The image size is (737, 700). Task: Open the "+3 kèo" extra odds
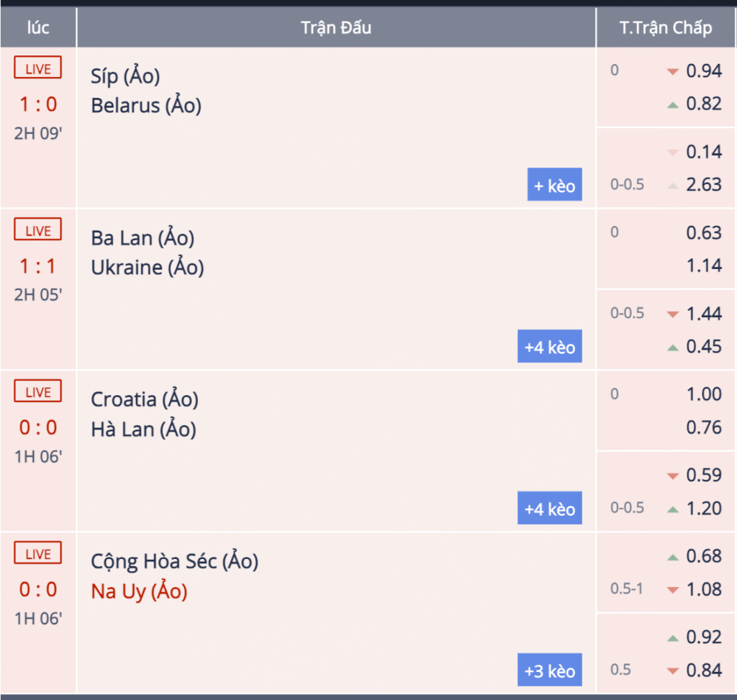550,671
